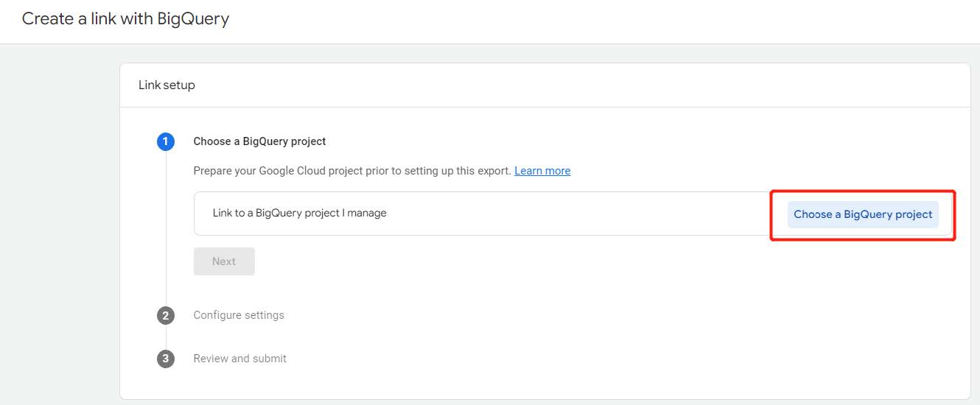Click the Choose a BigQuery project button
The height and width of the screenshot is (405, 980).
(863, 214)
